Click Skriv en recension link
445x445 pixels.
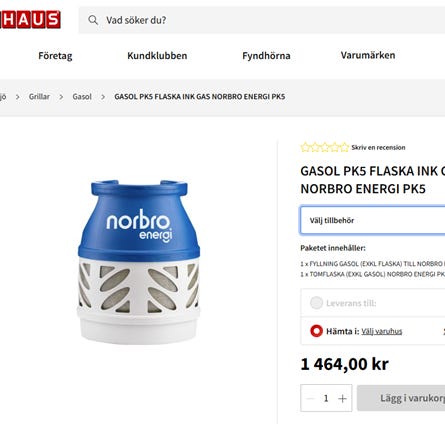coord(378,147)
